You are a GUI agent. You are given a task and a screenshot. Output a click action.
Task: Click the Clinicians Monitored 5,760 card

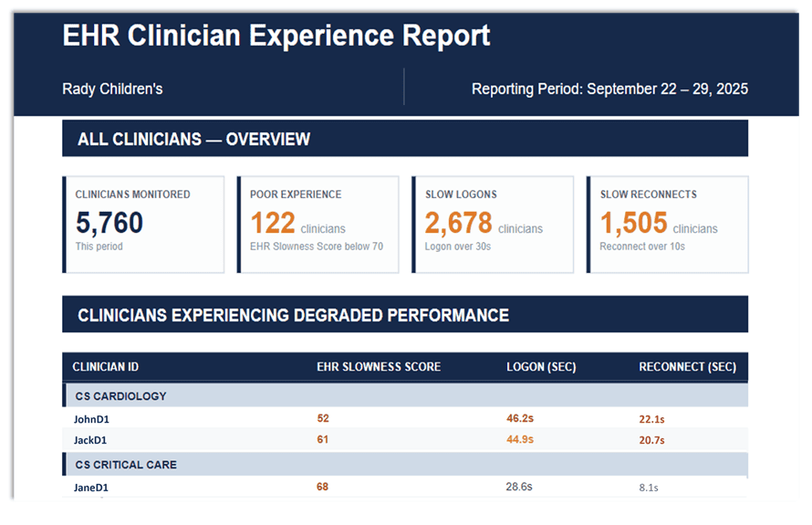(x=143, y=225)
